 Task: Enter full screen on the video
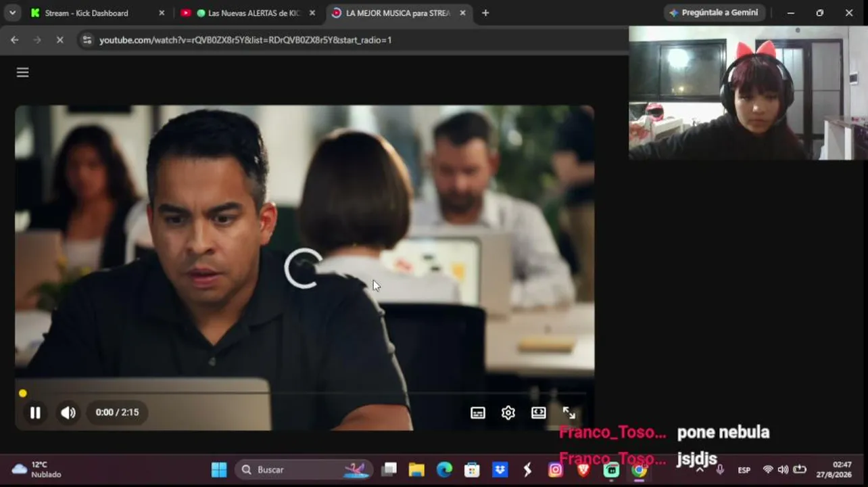click(x=569, y=413)
